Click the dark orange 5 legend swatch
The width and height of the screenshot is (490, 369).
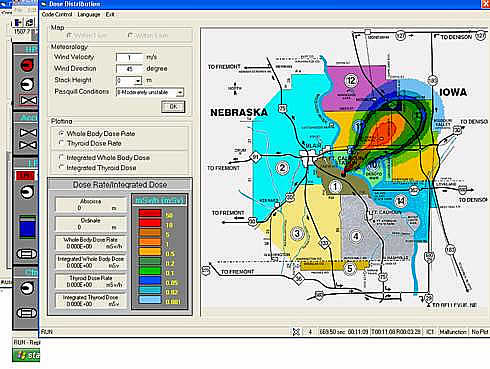click(150, 233)
